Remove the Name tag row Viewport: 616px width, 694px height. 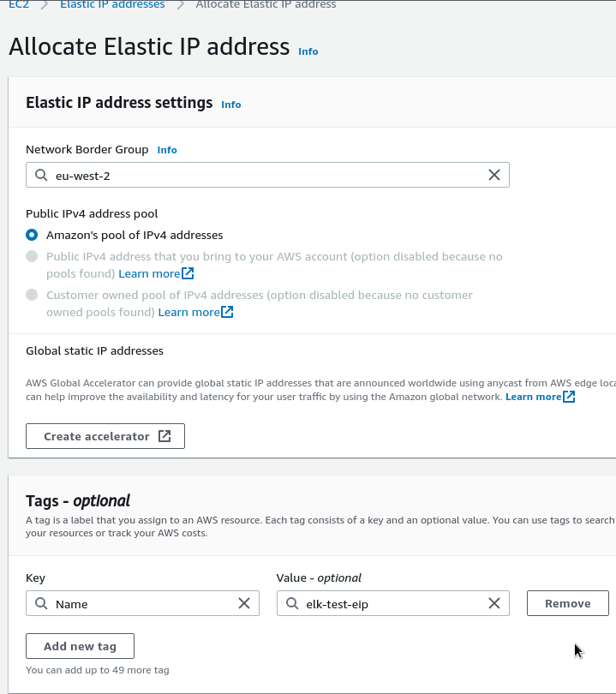click(568, 603)
